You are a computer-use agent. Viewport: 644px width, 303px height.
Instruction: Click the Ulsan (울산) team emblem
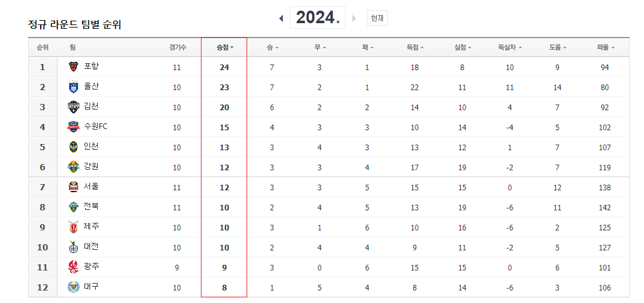pos(73,86)
